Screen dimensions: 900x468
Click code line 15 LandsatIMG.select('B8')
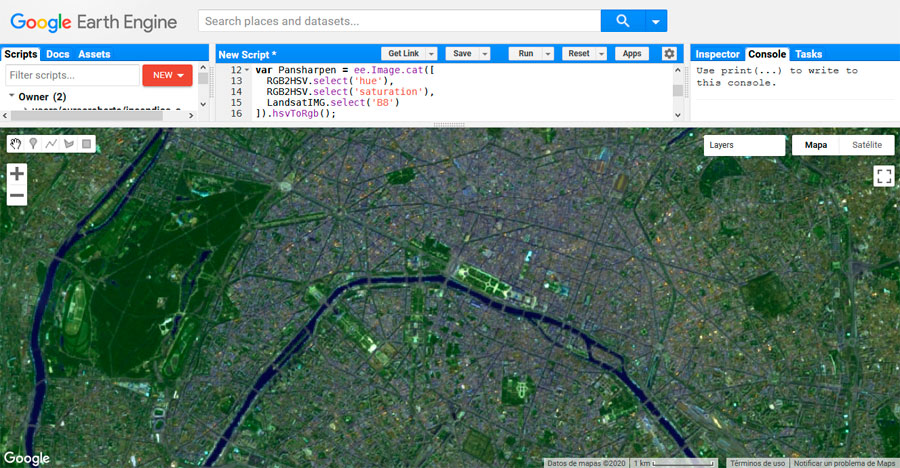point(332,103)
